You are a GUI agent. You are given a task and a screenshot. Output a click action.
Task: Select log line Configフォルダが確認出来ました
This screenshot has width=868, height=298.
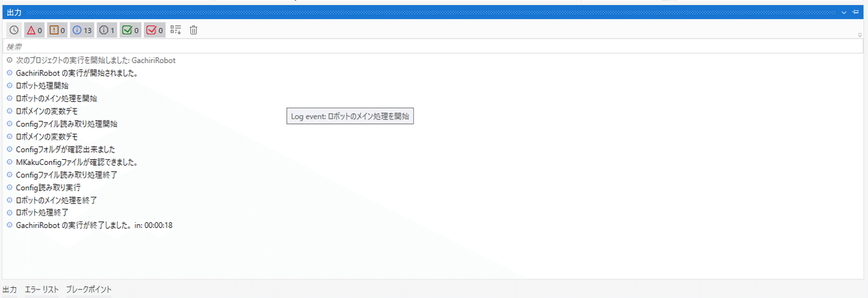[x=65, y=149]
